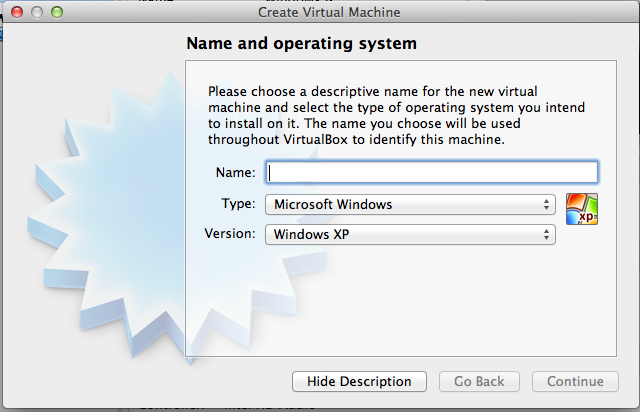This screenshot has width=640, height=412.
Task: Click the description paragraph about VirtualBox
Action: pos(396,115)
